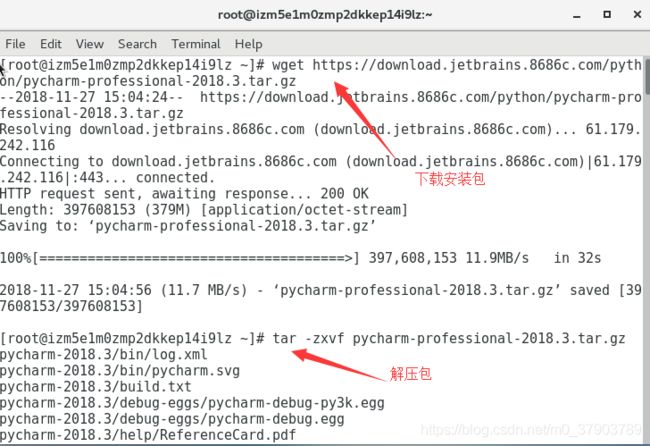Open the Search menu
The width and height of the screenshot is (650, 446).
coord(137,44)
